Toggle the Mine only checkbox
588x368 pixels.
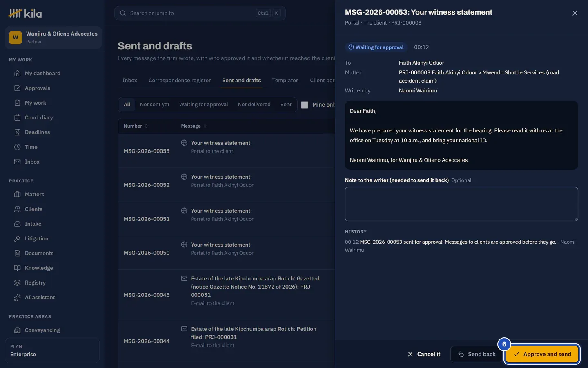[305, 105]
